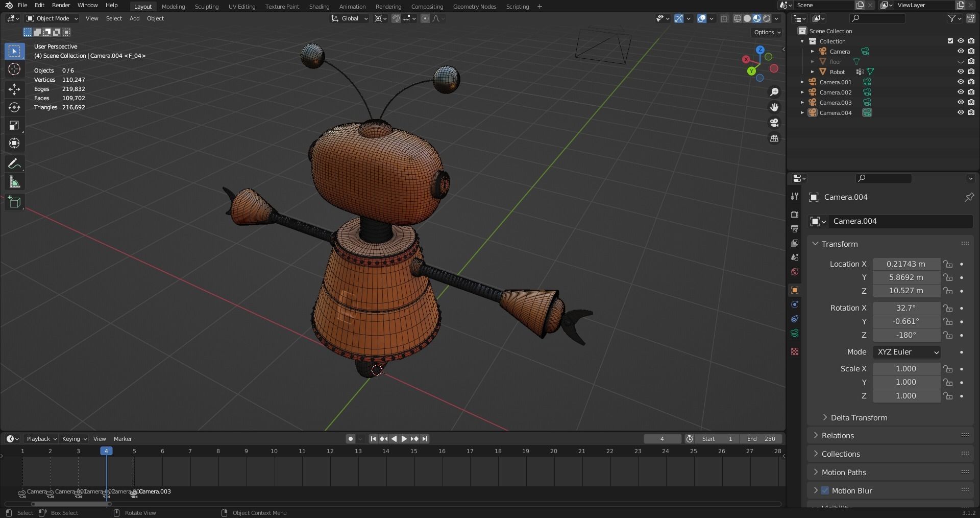Hide Camera.004 in viewport via eye icon
Image resolution: width=980 pixels, height=518 pixels.
[960, 112]
